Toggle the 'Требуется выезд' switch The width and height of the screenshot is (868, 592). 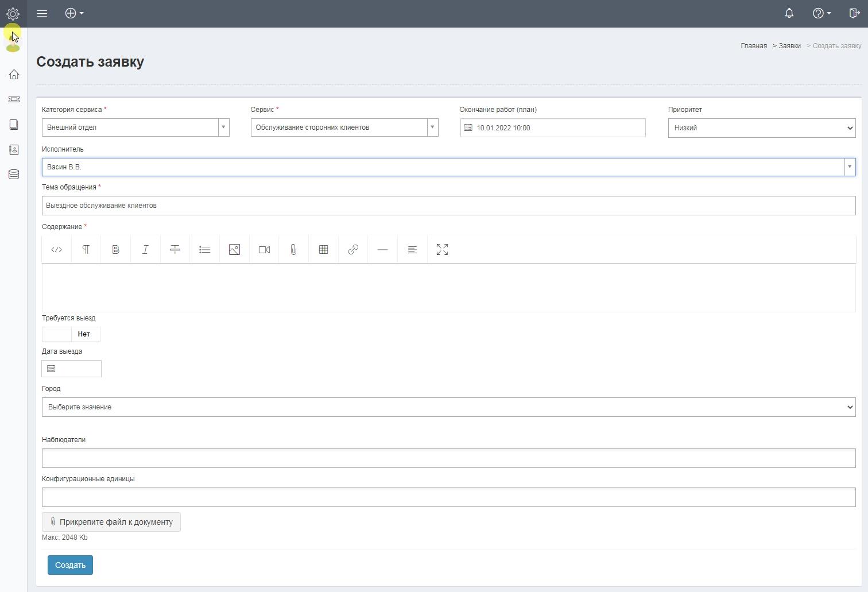click(x=71, y=334)
